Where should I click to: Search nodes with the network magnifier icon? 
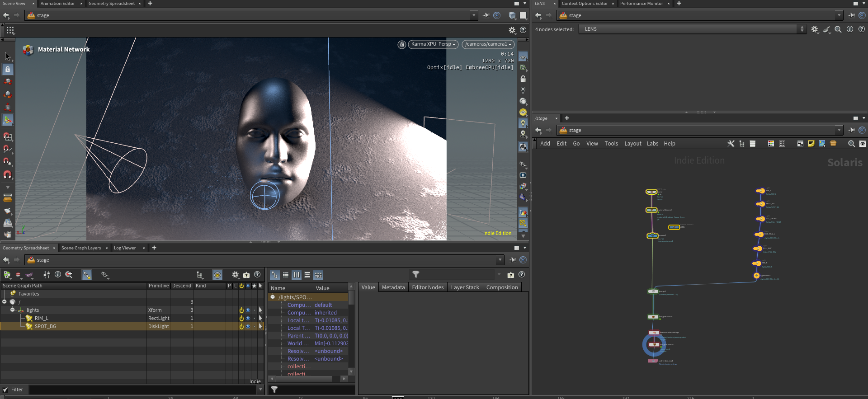[x=851, y=144]
